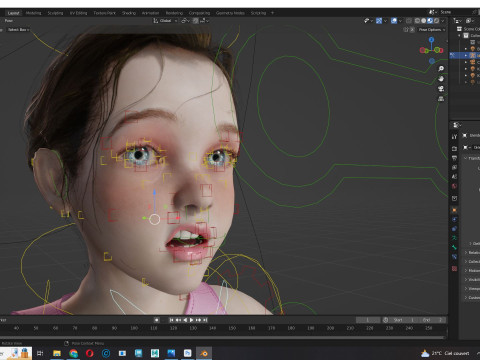480x360 pixels.
Task: Open the outliner display mode dropdown
Action: pyautogui.click(x=458, y=21)
